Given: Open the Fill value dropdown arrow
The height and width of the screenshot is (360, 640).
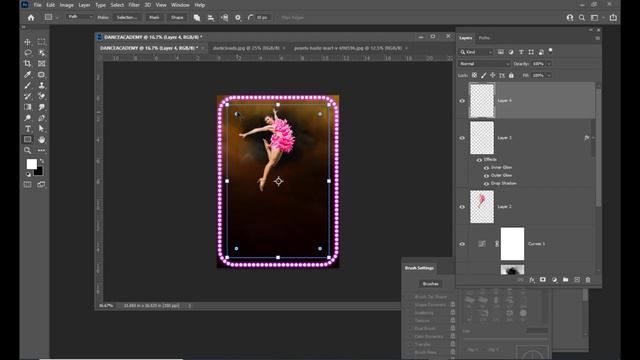Looking at the screenshot, I should tap(549, 76).
